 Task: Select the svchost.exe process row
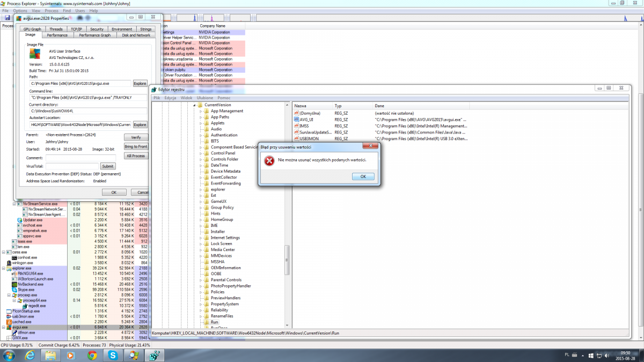click(x=32, y=225)
